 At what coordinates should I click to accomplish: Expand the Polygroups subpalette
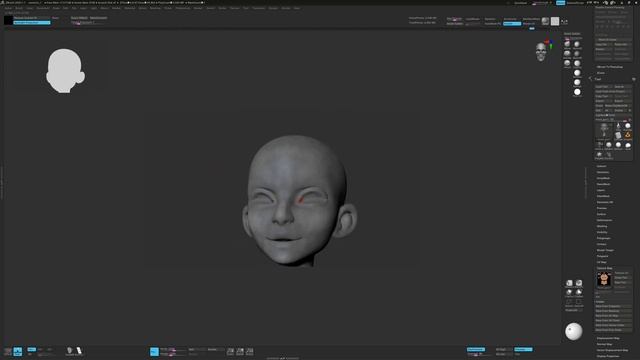(x=603, y=238)
